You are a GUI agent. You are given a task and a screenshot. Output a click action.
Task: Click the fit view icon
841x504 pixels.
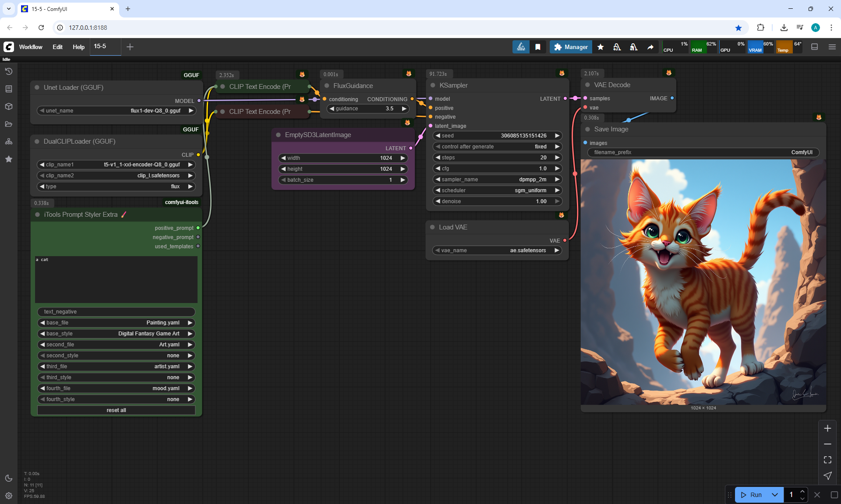[x=827, y=460]
